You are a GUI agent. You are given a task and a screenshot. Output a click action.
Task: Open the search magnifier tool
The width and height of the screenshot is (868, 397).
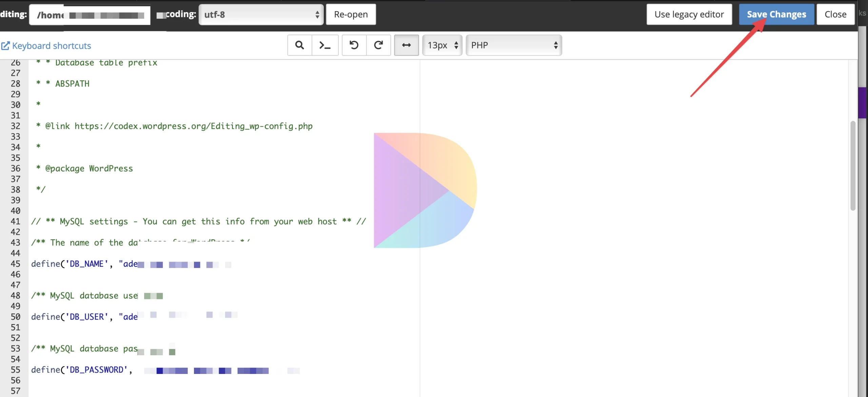[x=299, y=45]
